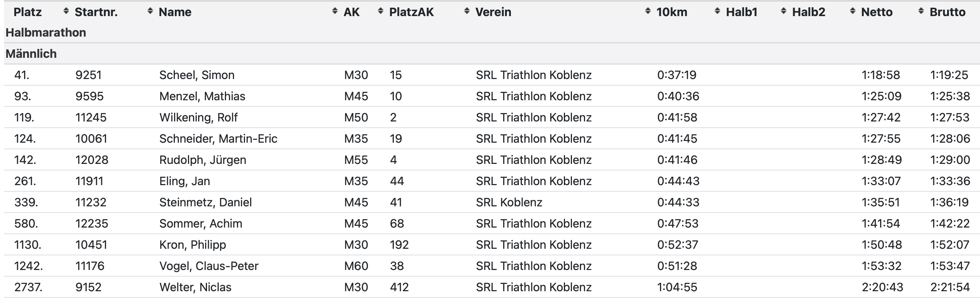This screenshot has height=300, width=980.
Task: Select the Halbmarathon group row
Action: pos(492,33)
